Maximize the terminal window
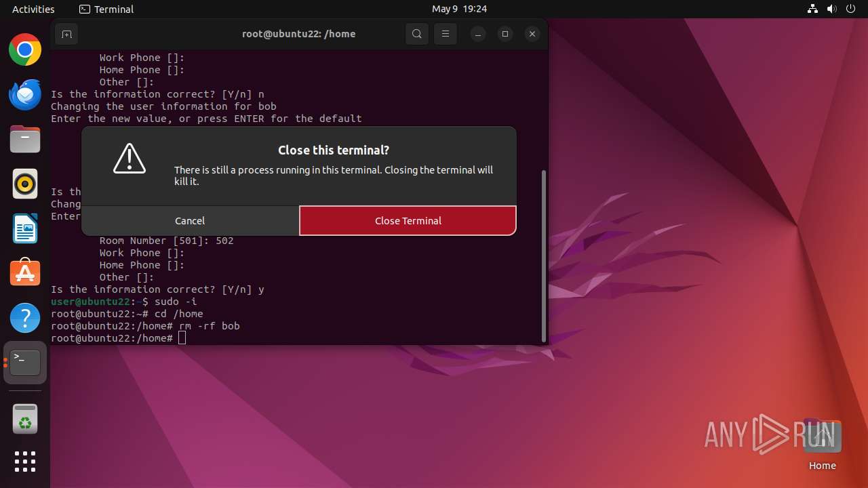Viewport: 868px width, 488px height. [x=505, y=34]
